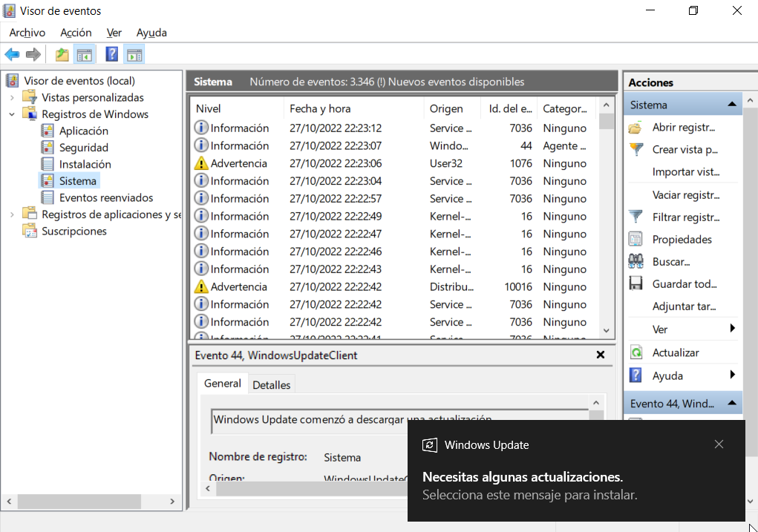Open the Ver submenu arrow in Acciones

pyautogui.click(x=732, y=329)
